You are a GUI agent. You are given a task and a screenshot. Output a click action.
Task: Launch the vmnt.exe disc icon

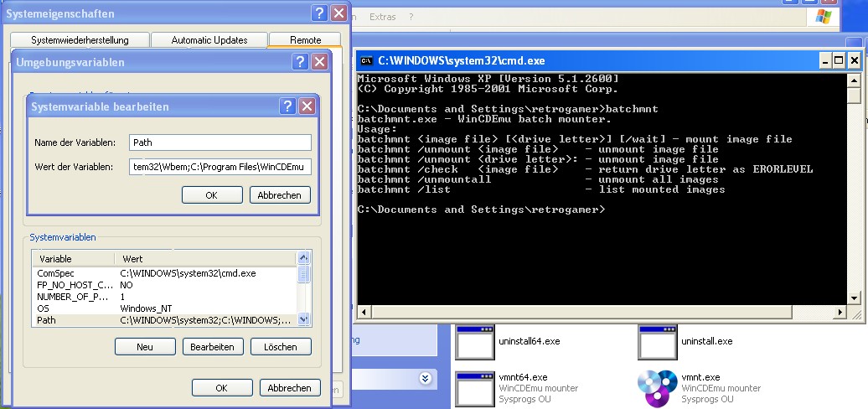(657, 389)
